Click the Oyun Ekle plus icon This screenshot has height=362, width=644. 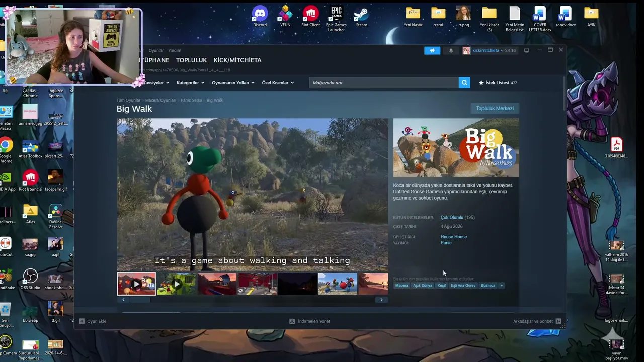(x=82, y=321)
